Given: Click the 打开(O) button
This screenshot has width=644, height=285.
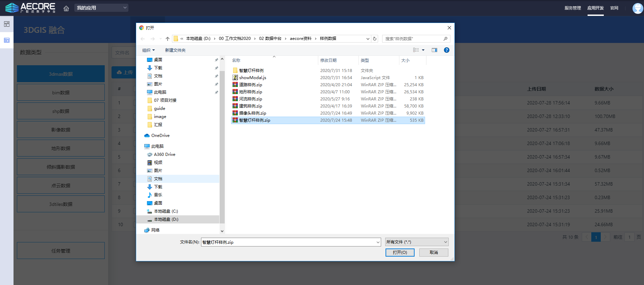Looking at the screenshot, I should 400,253.
